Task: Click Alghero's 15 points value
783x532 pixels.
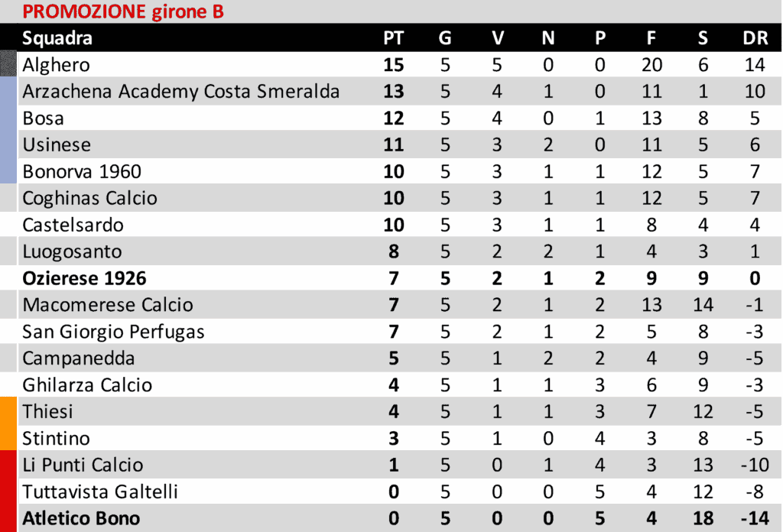Action: tap(393, 65)
